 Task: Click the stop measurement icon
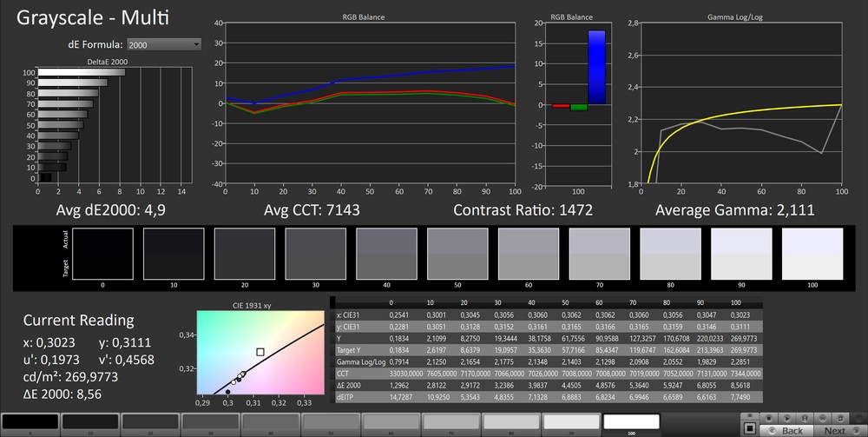[768, 418]
